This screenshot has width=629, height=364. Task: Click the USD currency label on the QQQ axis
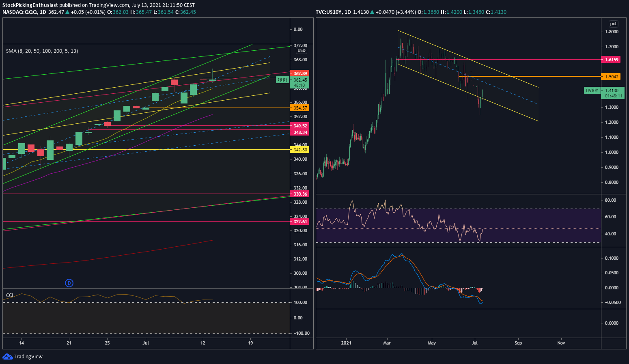302,50
